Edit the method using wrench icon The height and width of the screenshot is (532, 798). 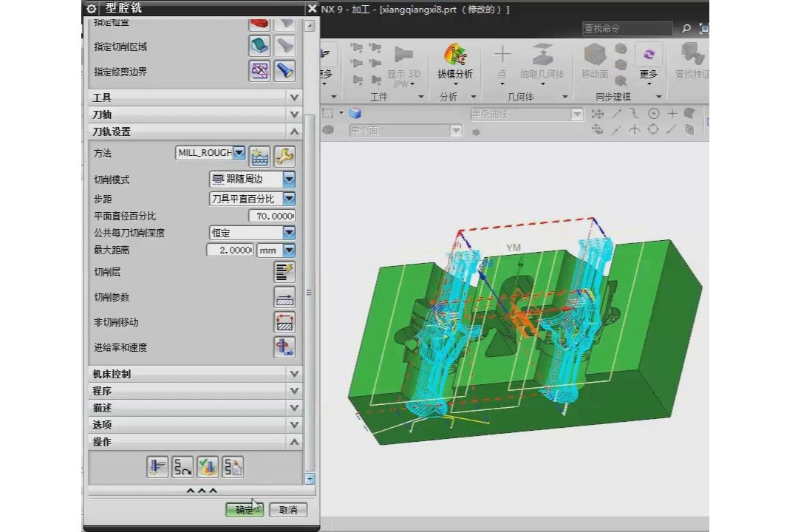click(284, 157)
